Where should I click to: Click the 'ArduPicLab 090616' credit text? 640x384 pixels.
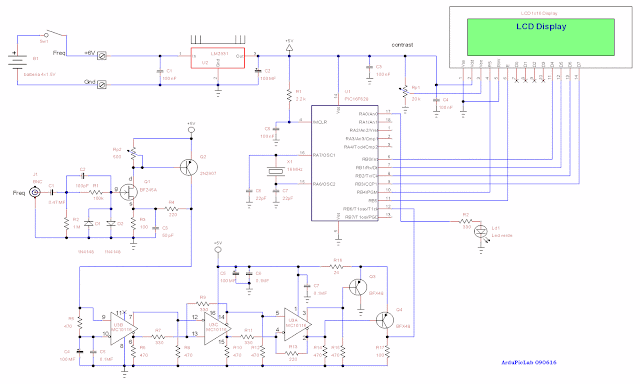point(529,362)
